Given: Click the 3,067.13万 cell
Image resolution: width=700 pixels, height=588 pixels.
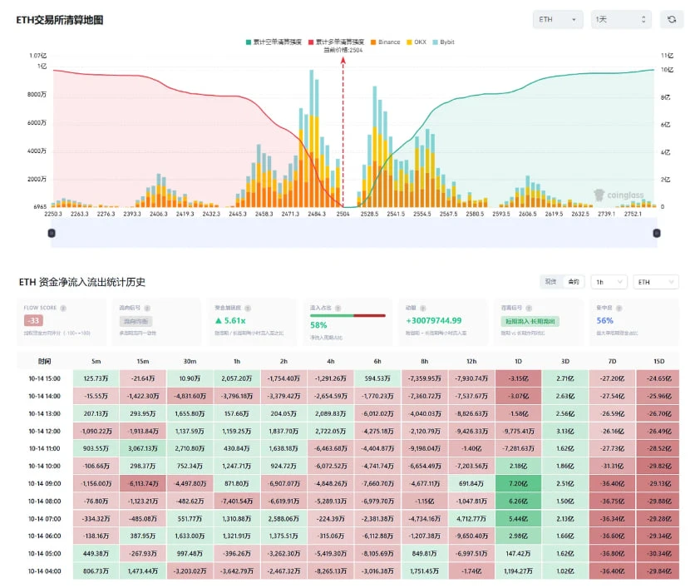Looking at the screenshot, I should pyautogui.click(x=143, y=448).
